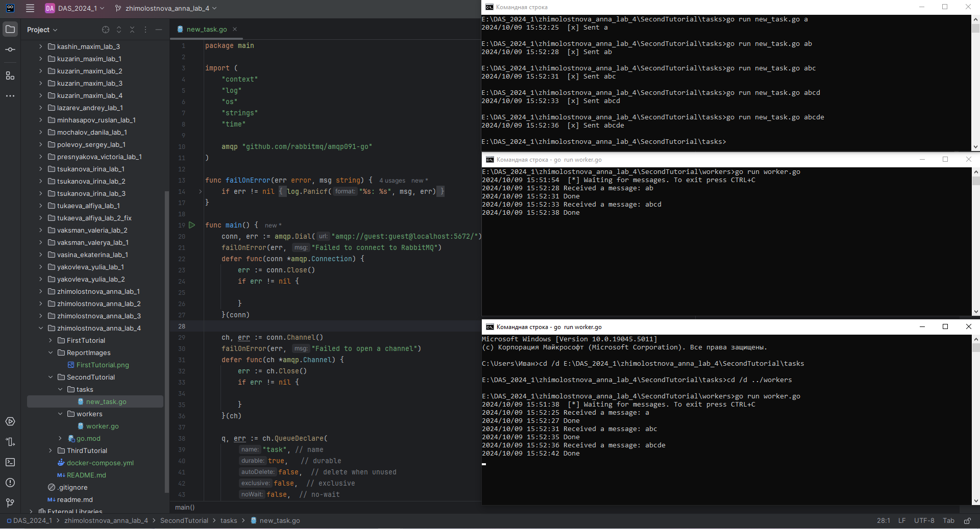Collapse the tasks folder
This screenshot has height=529, width=980.
click(x=60, y=389)
